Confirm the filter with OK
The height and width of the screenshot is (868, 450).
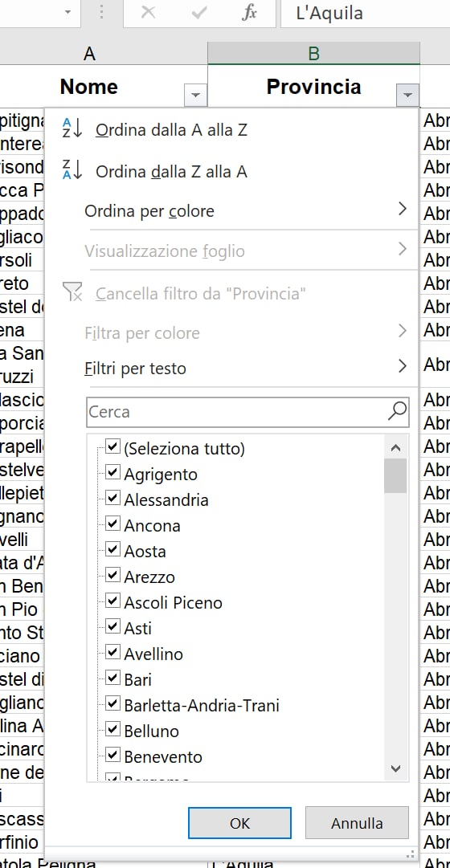pyautogui.click(x=239, y=822)
